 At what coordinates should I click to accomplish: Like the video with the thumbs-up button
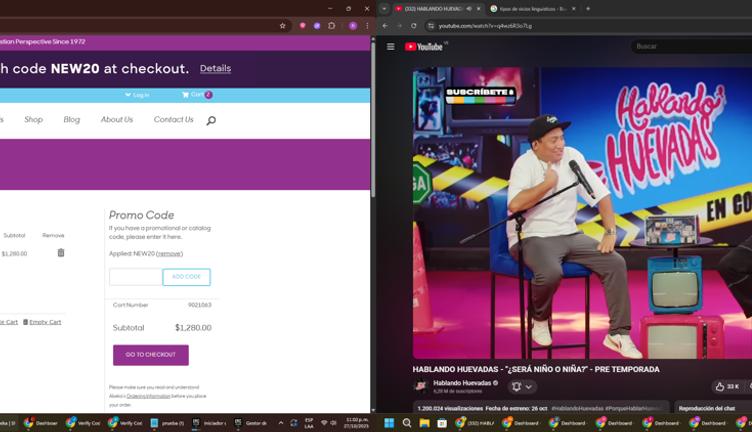[727, 386]
